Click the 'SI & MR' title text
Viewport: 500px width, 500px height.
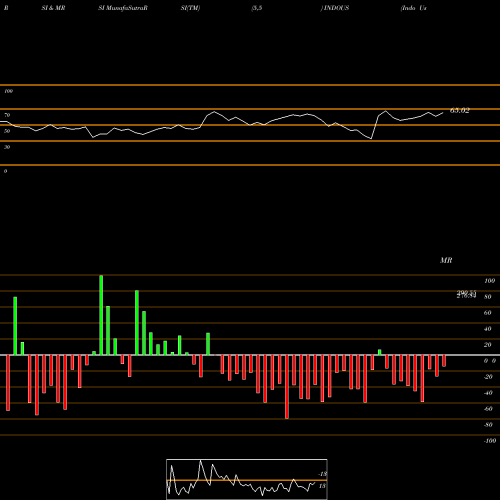(53, 8)
